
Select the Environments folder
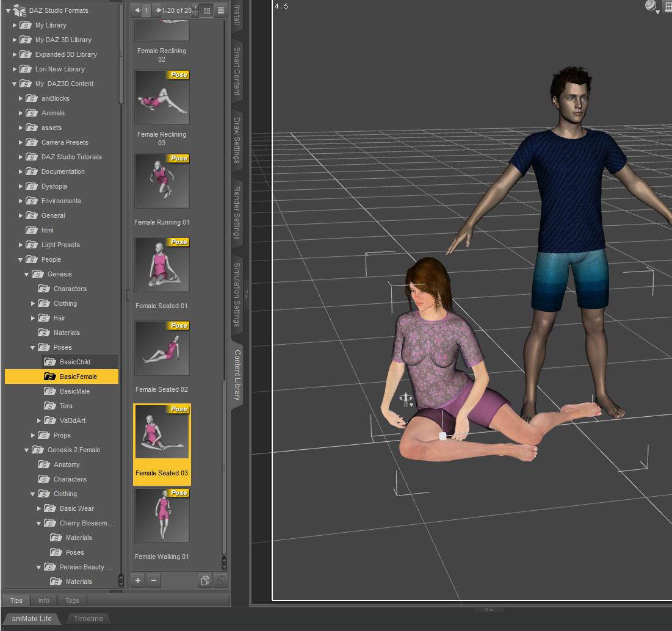point(61,201)
